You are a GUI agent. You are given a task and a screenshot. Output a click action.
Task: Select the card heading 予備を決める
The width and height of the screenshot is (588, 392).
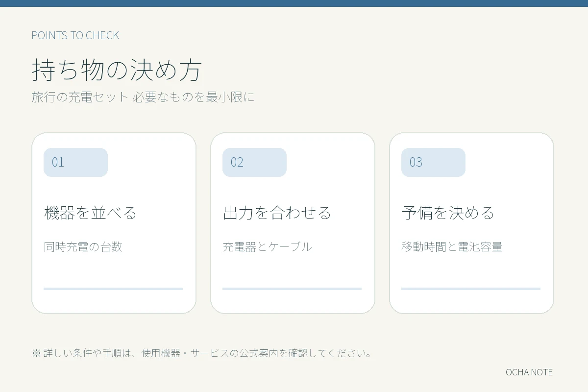[x=448, y=213]
